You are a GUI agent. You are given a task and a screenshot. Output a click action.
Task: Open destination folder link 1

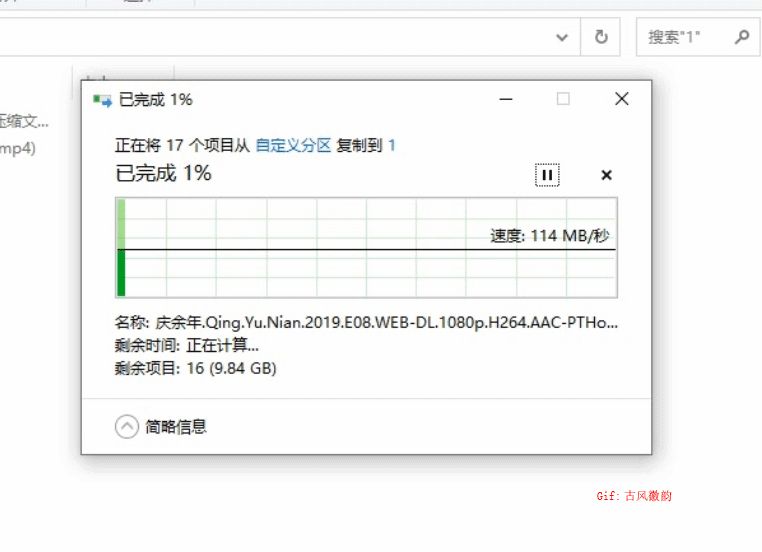[x=392, y=145]
